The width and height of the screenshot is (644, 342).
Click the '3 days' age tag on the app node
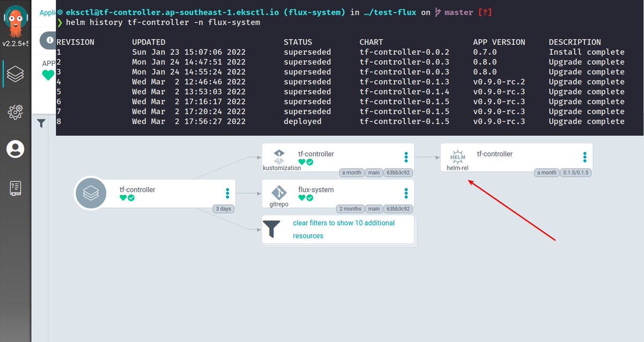[223, 209]
